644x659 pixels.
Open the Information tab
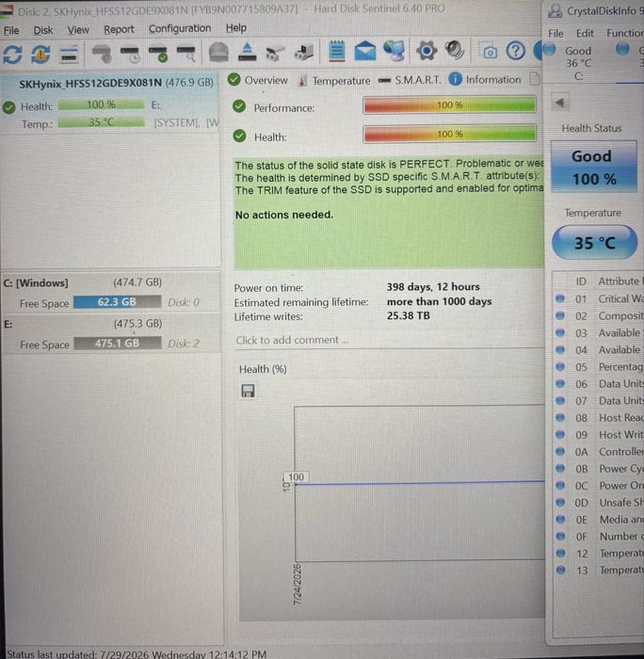[485, 79]
